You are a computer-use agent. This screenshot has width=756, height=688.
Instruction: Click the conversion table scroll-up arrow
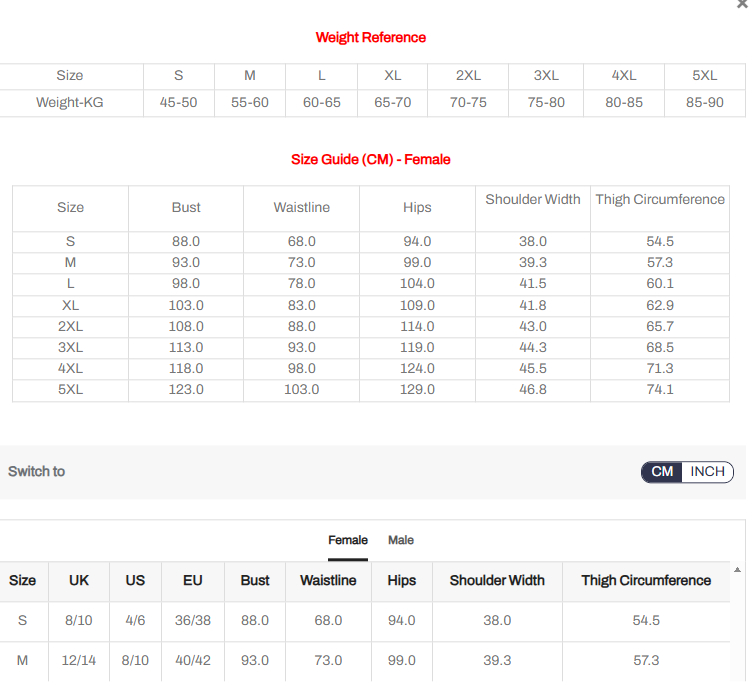[x=738, y=569]
